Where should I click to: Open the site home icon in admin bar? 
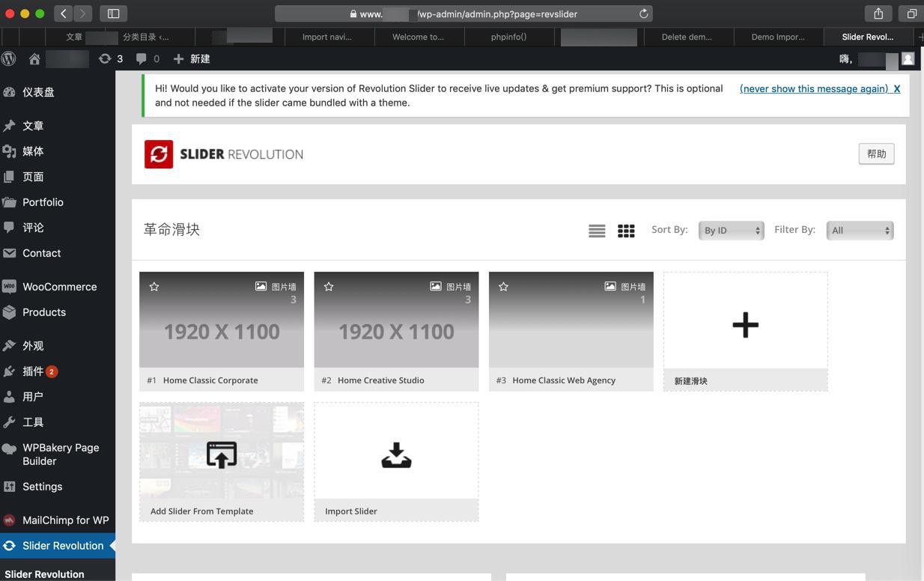pyautogui.click(x=34, y=58)
